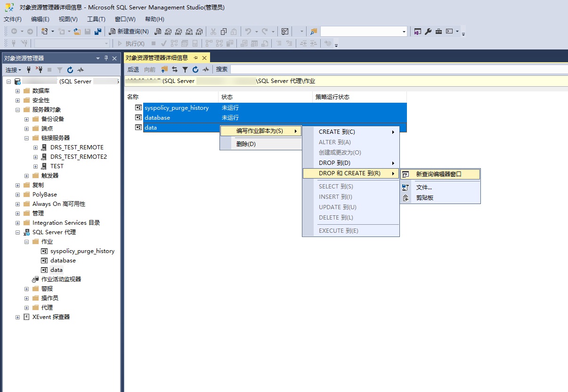Select DRS_TEST_REMOTE2 in the tree
Viewport: 568px width, 392px height.
(x=79, y=157)
